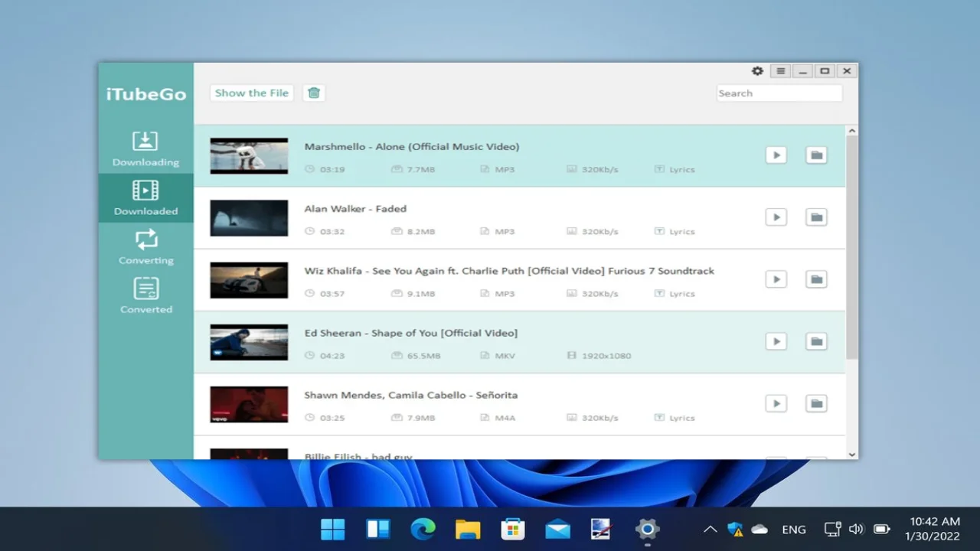
Task: Open the Downloading section
Action: tap(145, 148)
